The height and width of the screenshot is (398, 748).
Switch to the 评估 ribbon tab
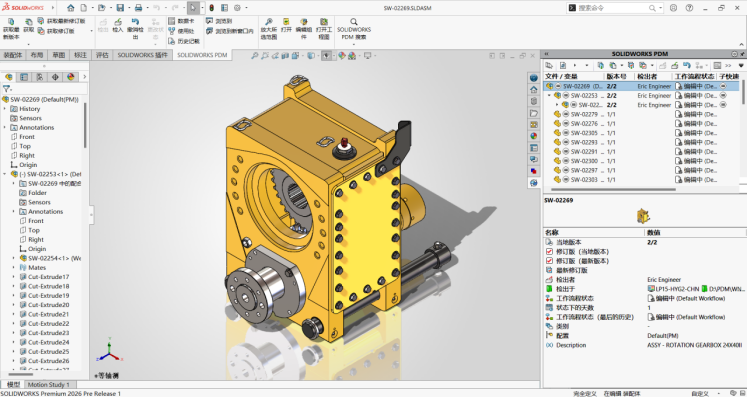[102, 55]
